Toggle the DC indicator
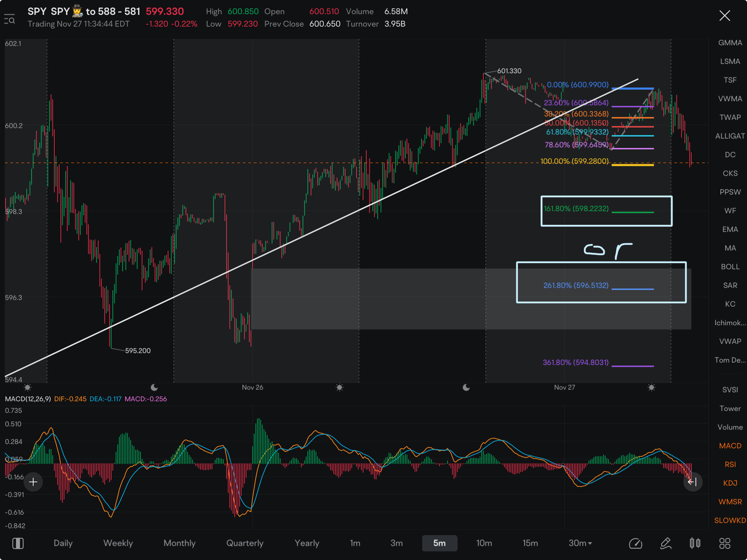 coord(730,155)
